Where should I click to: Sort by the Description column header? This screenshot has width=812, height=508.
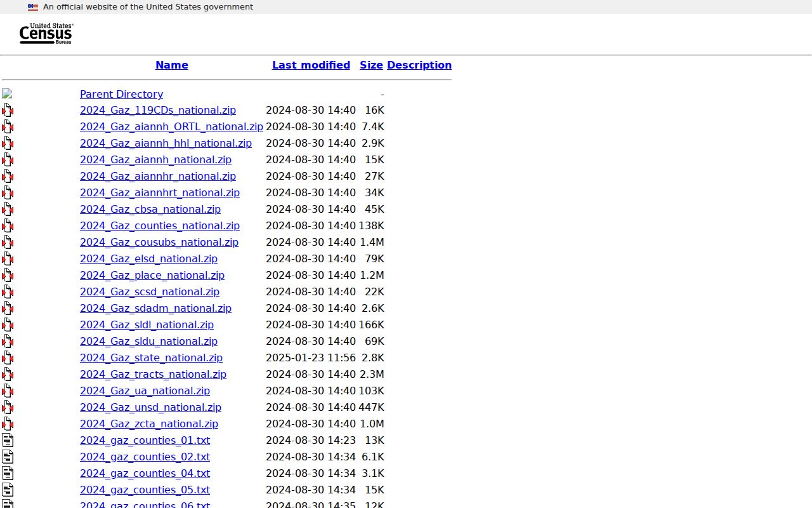419,65
